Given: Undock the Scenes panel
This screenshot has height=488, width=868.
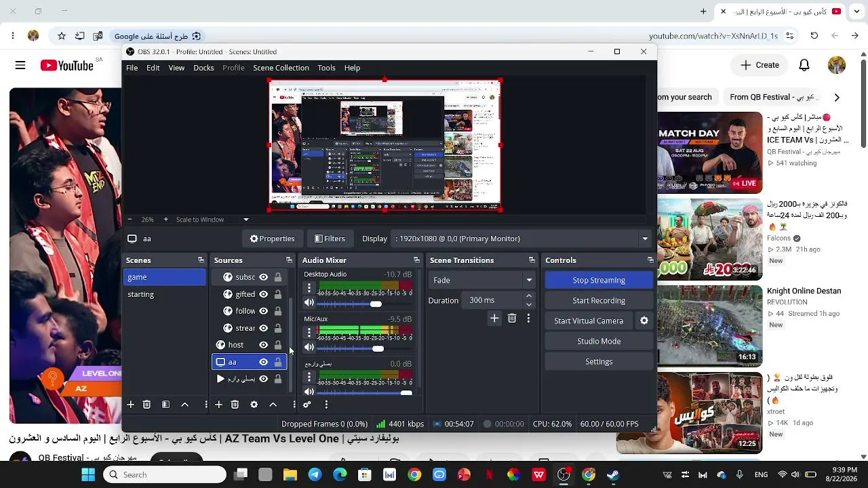Looking at the screenshot, I should 201,260.
